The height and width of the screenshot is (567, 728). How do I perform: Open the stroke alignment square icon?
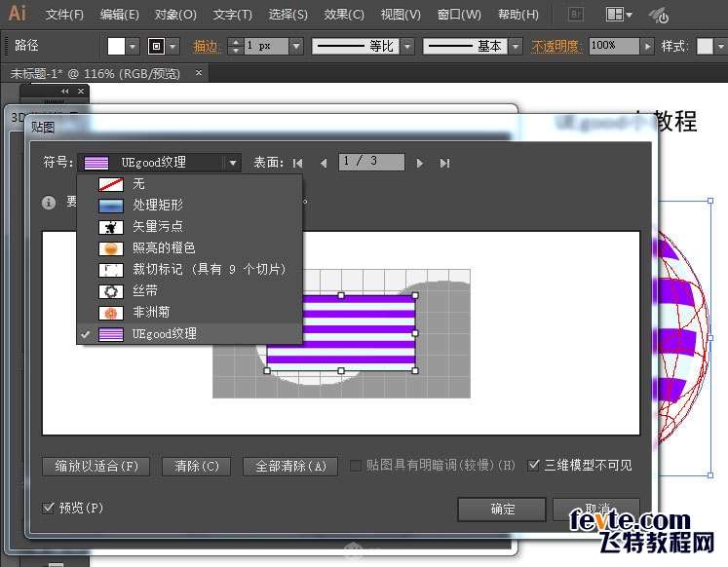[x=156, y=46]
